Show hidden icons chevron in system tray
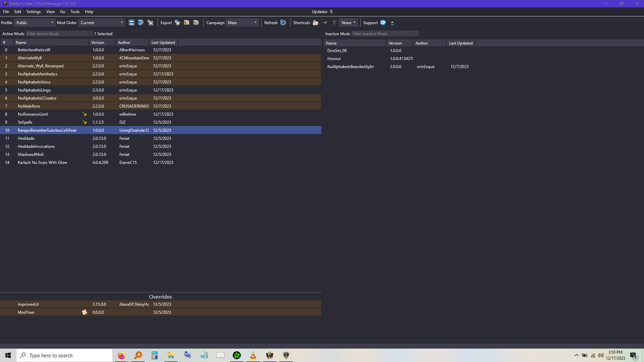 coord(577,355)
